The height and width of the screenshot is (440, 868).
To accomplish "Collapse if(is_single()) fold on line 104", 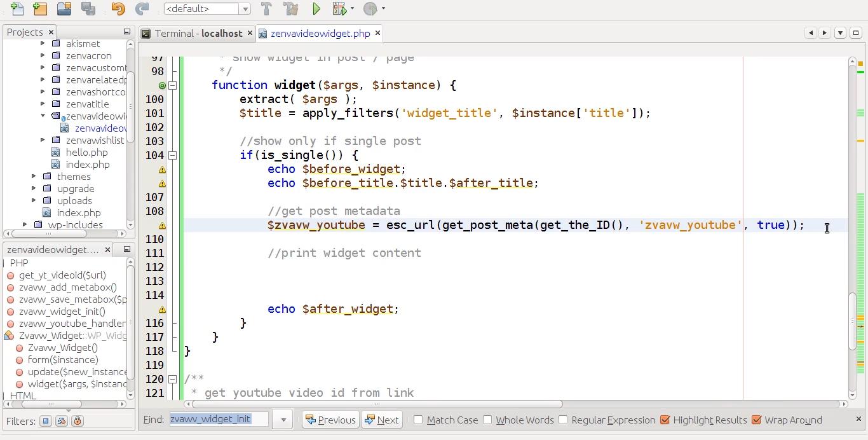I will [172, 155].
